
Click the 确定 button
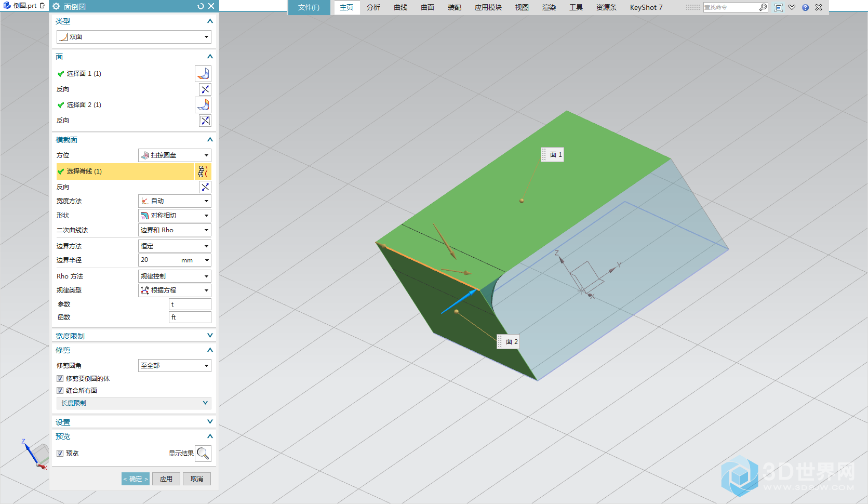tap(136, 479)
